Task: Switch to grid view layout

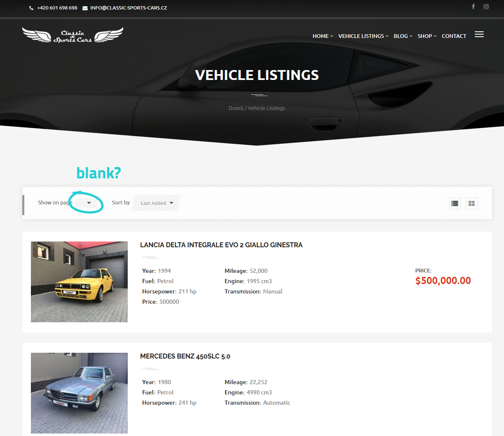Action: tap(471, 204)
